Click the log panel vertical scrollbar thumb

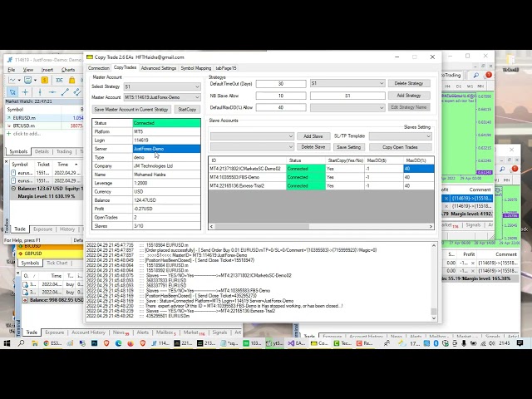(x=434, y=311)
